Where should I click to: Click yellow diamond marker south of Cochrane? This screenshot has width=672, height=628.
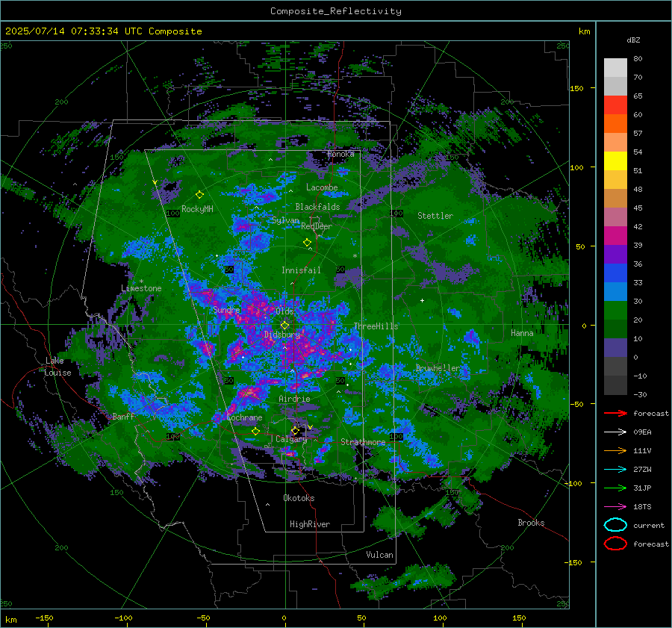255,432
